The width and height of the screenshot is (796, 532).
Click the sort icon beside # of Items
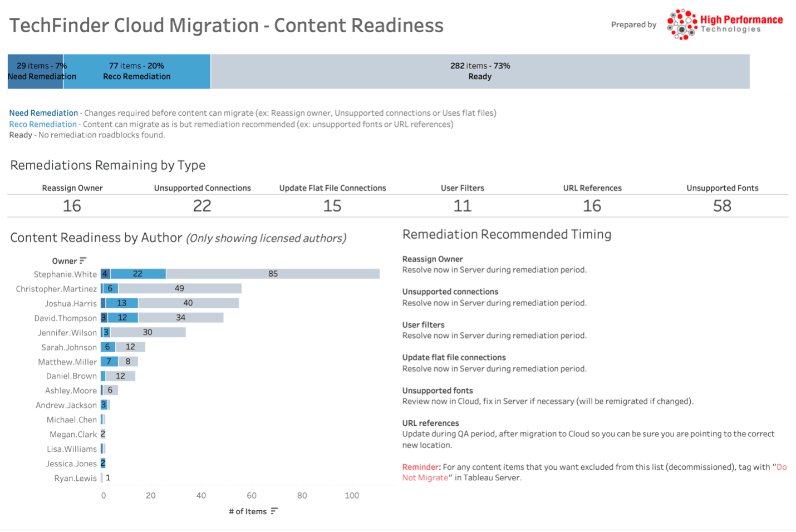274,511
